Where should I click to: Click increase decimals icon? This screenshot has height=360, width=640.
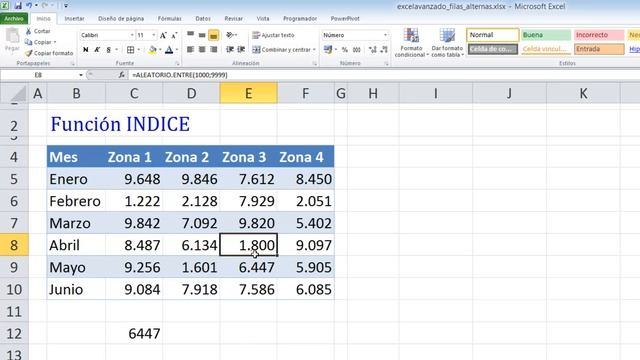372,49
